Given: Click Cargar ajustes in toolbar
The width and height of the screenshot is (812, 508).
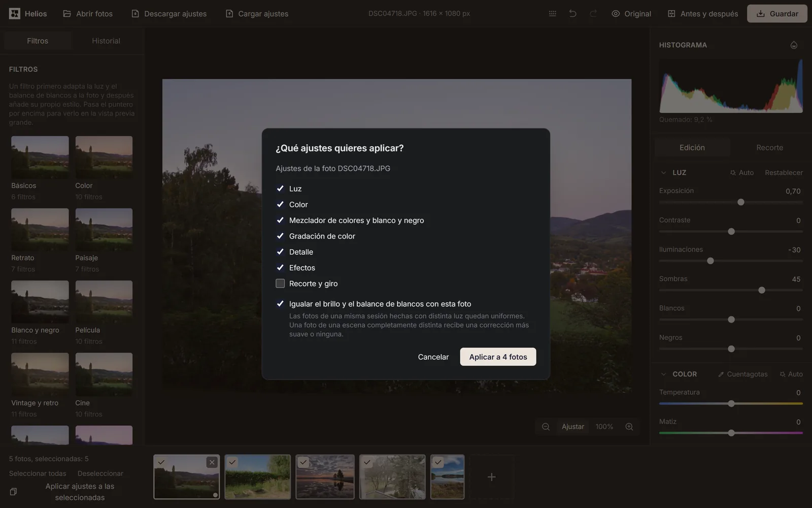Looking at the screenshot, I should 257,14.
